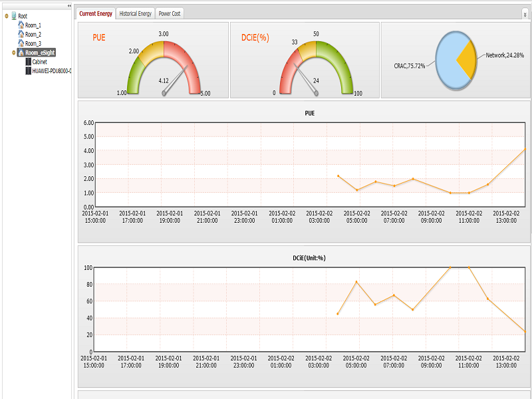Click last DCiE chart point near 20
532x399 pixels.
pyautogui.click(x=525, y=331)
